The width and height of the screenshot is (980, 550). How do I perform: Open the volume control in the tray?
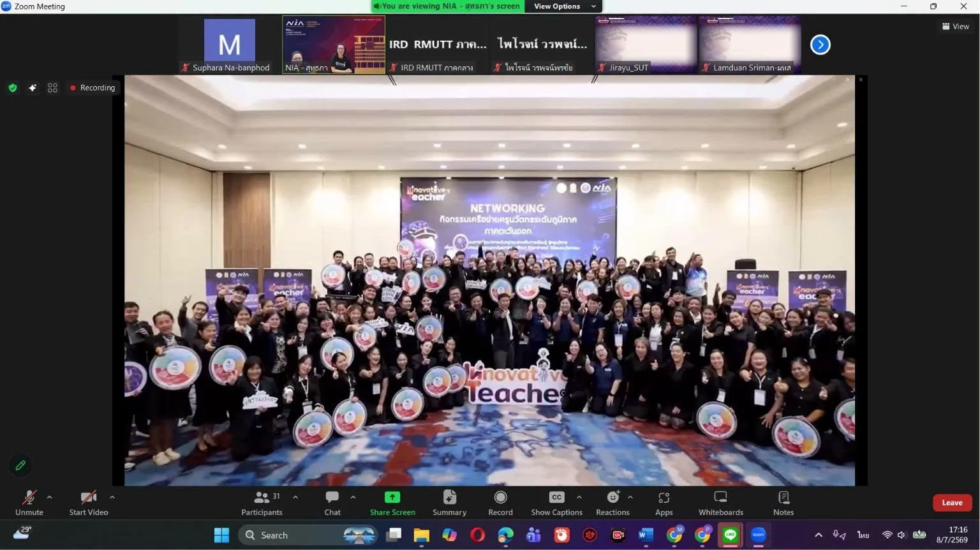coord(901,535)
